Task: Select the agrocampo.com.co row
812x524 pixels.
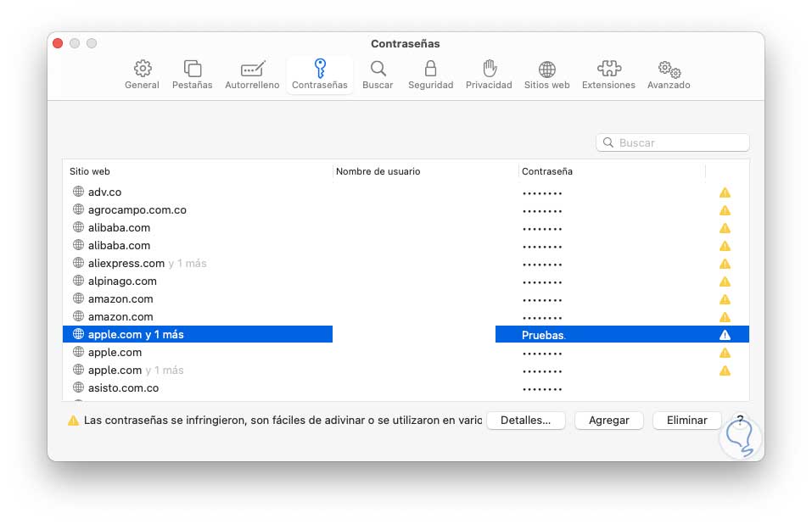Action: pos(406,209)
